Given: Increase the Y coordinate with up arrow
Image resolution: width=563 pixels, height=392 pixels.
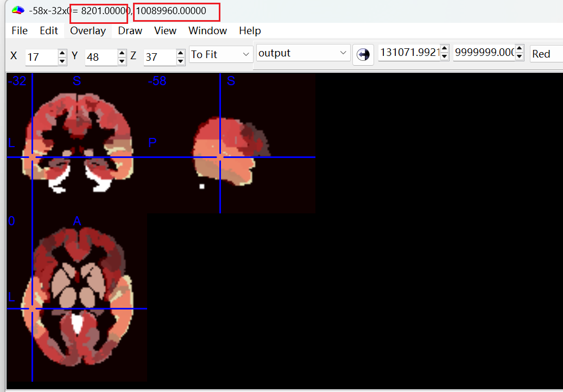Looking at the screenshot, I should [x=122, y=53].
